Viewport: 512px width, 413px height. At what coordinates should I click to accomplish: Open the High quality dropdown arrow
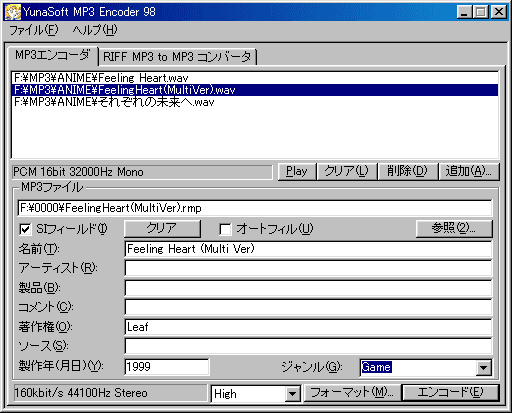coord(292,394)
